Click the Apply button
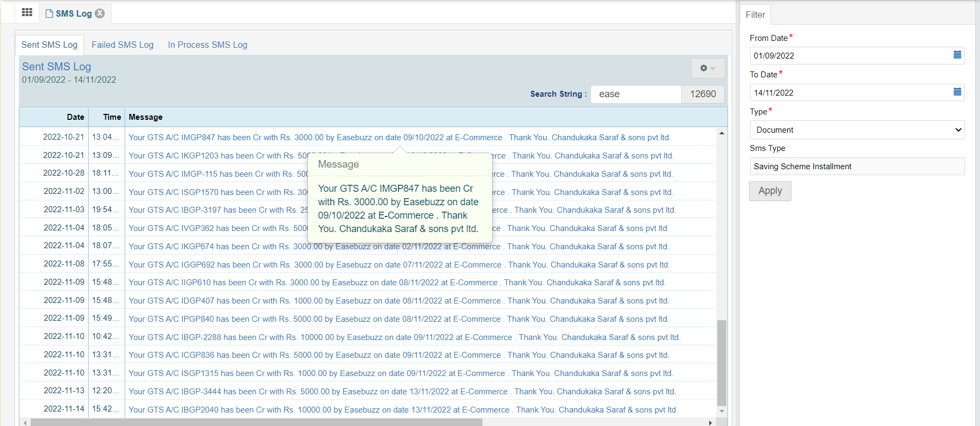 click(x=770, y=191)
